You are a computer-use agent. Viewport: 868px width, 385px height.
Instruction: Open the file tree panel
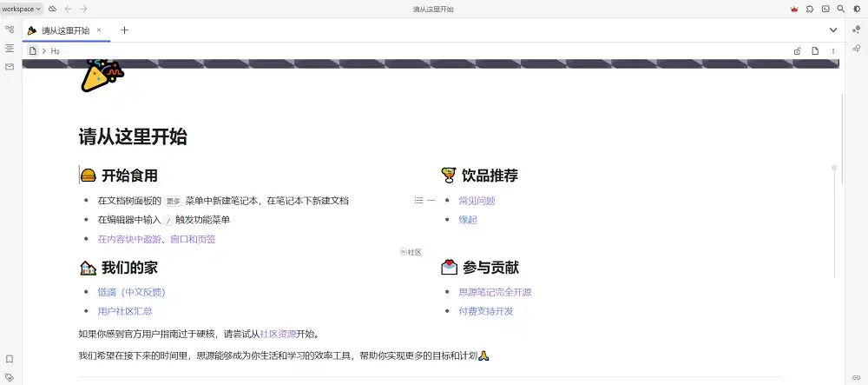[10, 30]
